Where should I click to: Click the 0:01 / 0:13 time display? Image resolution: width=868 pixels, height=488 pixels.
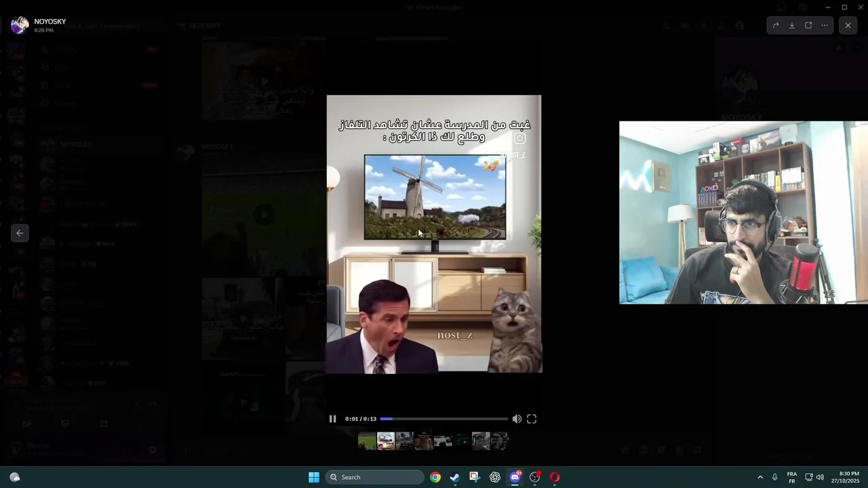tap(361, 419)
